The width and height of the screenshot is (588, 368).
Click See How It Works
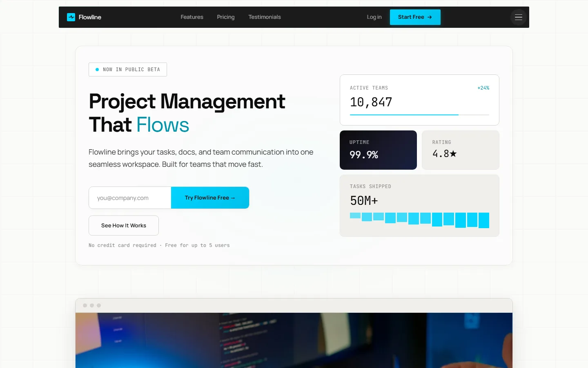click(x=123, y=225)
